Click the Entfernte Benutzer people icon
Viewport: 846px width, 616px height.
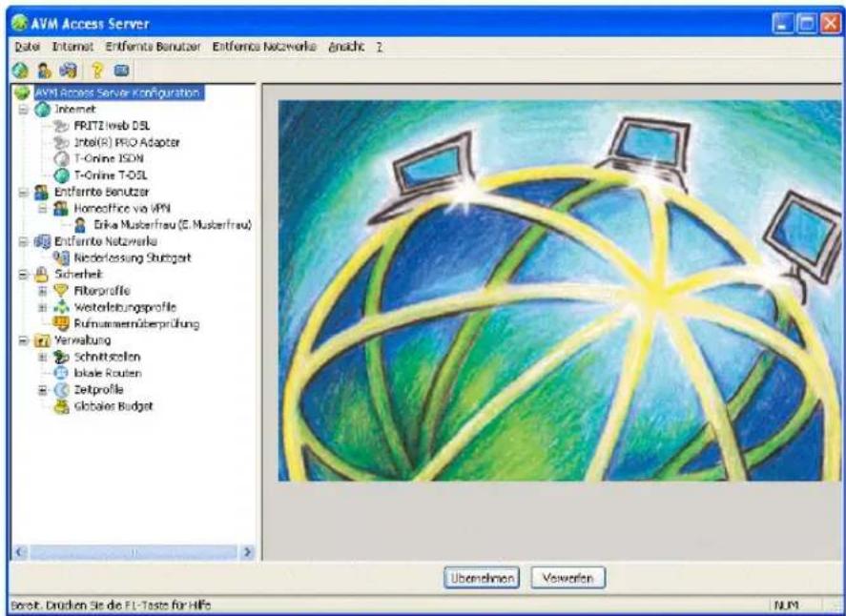tap(42, 192)
